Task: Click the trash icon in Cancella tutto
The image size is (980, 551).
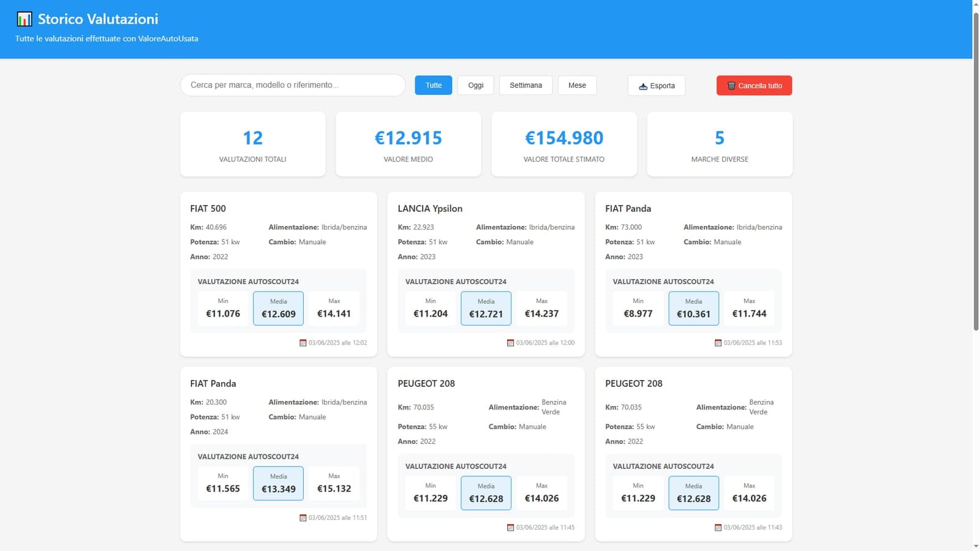Action: [x=731, y=86]
